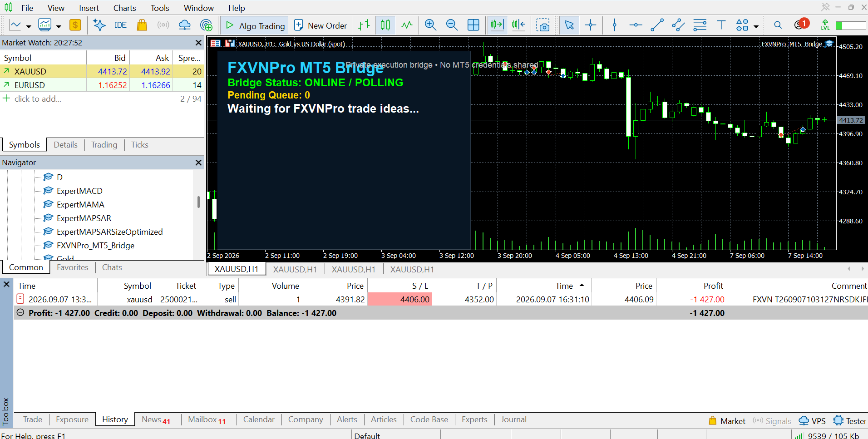Select the crosshair tool
The width and height of the screenshot is (868, 439).
coord(591,25)
